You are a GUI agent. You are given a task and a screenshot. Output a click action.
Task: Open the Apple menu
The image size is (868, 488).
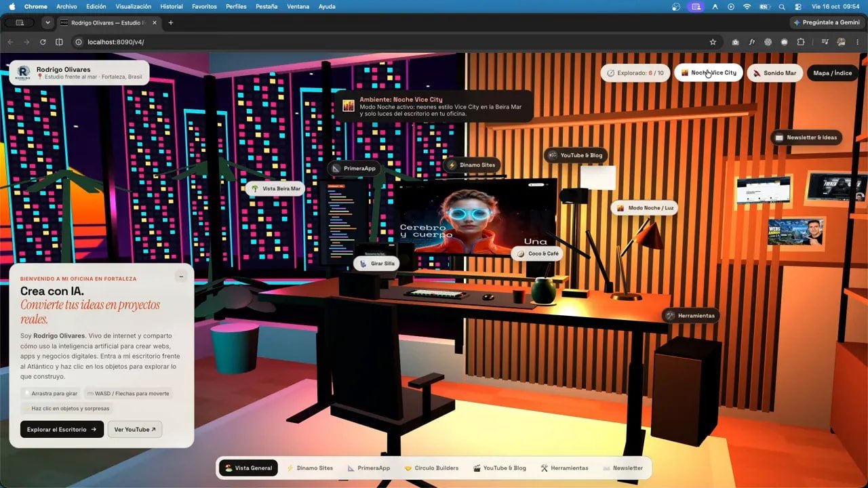12,6
